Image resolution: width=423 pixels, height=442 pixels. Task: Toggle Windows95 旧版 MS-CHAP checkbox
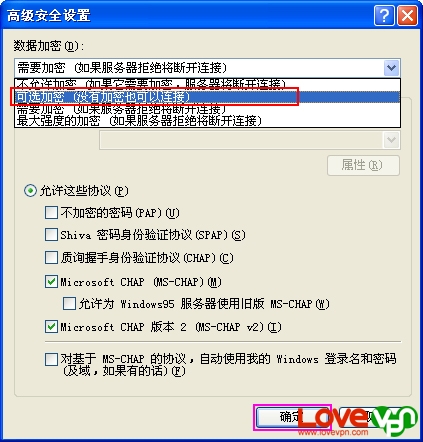click(69, 304)
